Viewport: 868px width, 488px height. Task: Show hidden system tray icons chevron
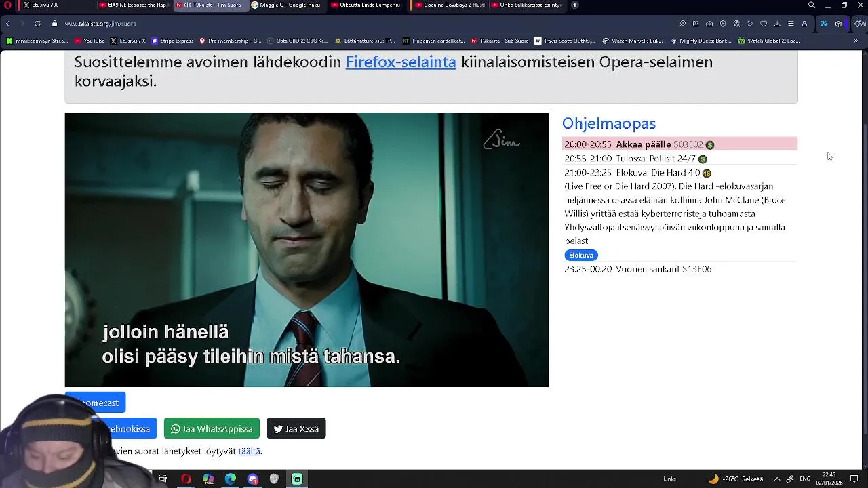tap(777, 479)
